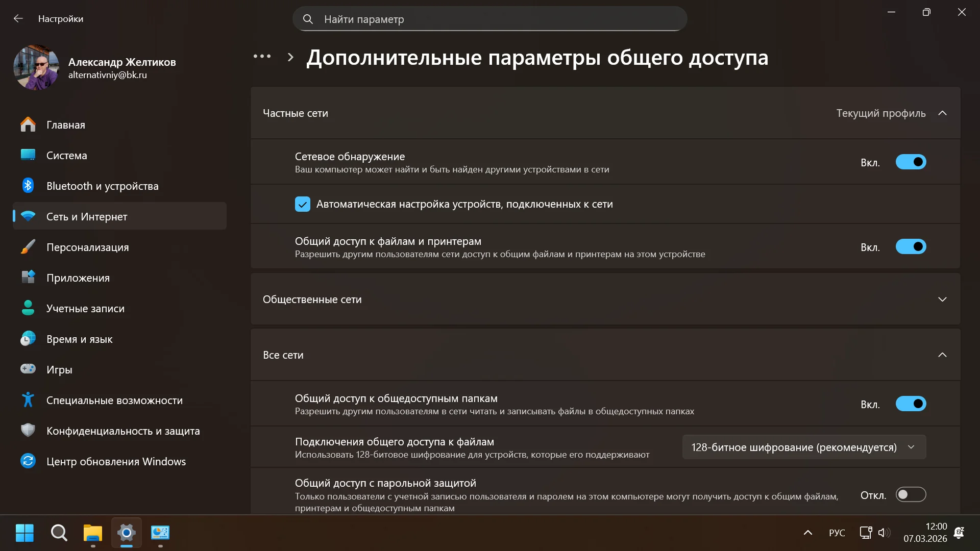
Task: Click the Bluetooth icon in sidebar
Action: point(28,186)
